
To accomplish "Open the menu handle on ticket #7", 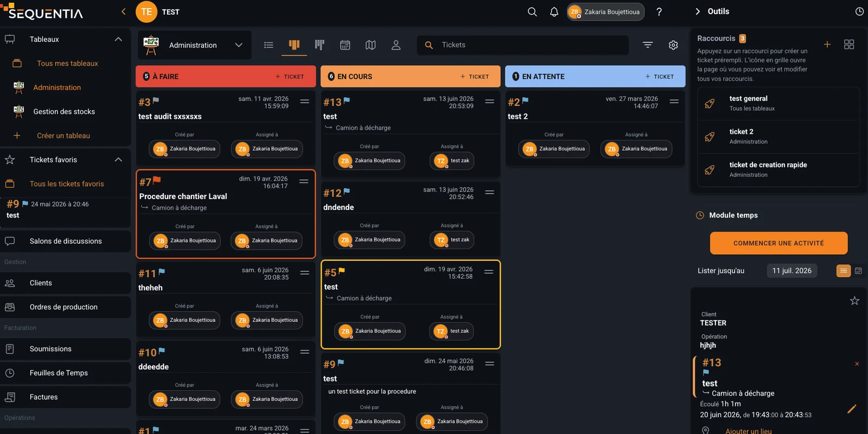I will (x=304, y=181).
